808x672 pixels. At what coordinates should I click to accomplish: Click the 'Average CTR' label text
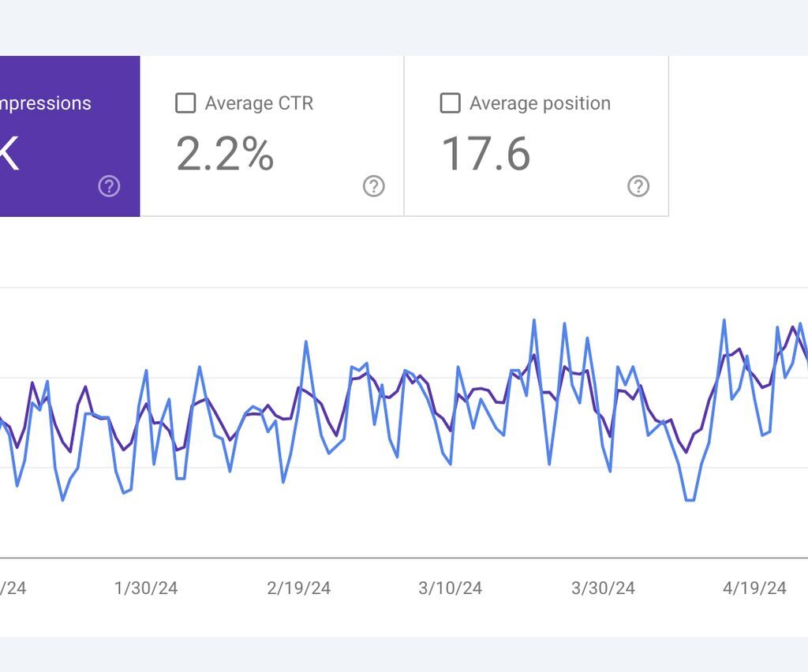pyautogui.click(x=259, y=103)
